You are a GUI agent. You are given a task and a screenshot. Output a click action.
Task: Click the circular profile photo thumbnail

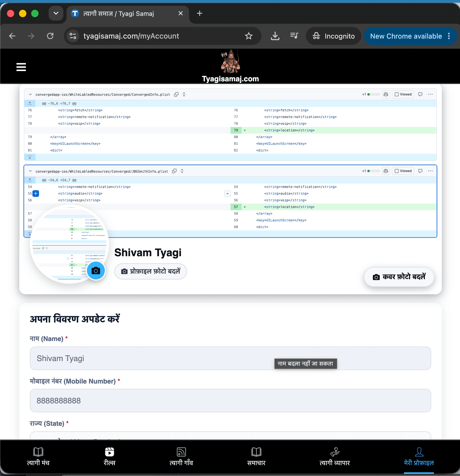pyautogui.click(x=69, y=244)
